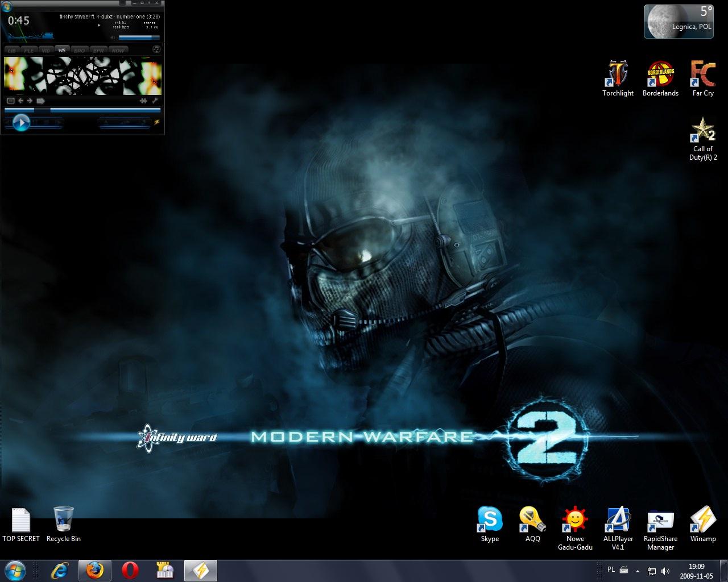
Task: Click the Winamp lightning bolt icon
Action: [157, 122]
